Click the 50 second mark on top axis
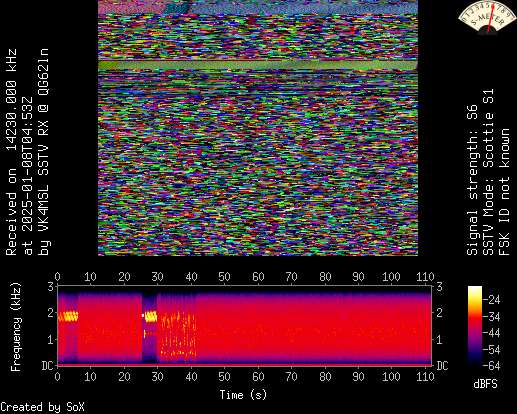 click(x=224, y=277)
